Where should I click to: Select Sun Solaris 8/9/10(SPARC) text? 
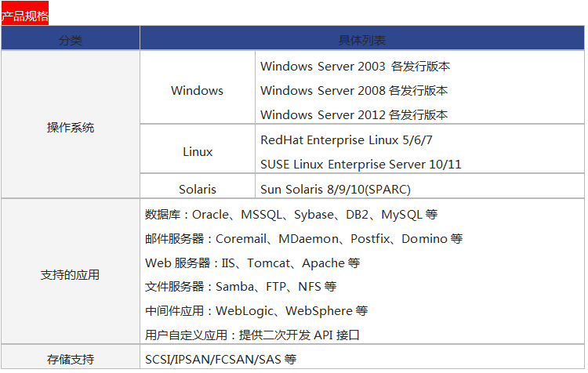click(x=336, y=190)
